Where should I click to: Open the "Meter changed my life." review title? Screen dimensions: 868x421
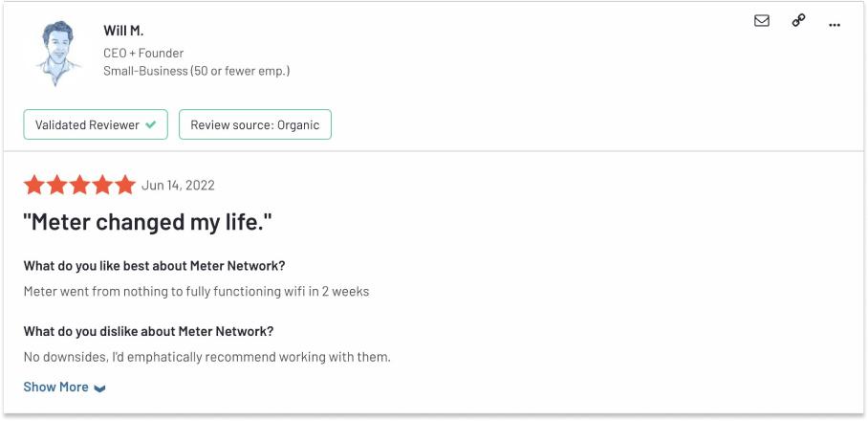point(147,223)
